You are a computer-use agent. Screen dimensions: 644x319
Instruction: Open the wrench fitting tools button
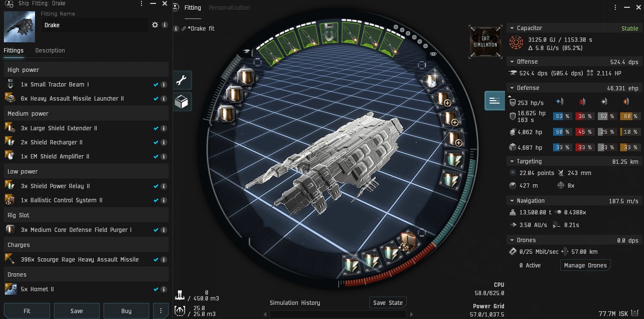183,80
